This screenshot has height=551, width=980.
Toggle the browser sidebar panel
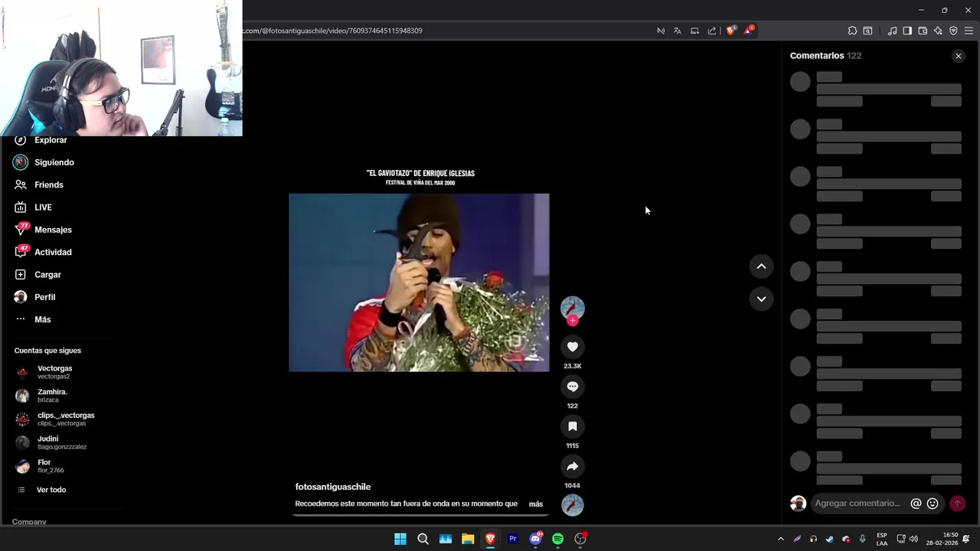pyautogui.click(x=907, y=31)
